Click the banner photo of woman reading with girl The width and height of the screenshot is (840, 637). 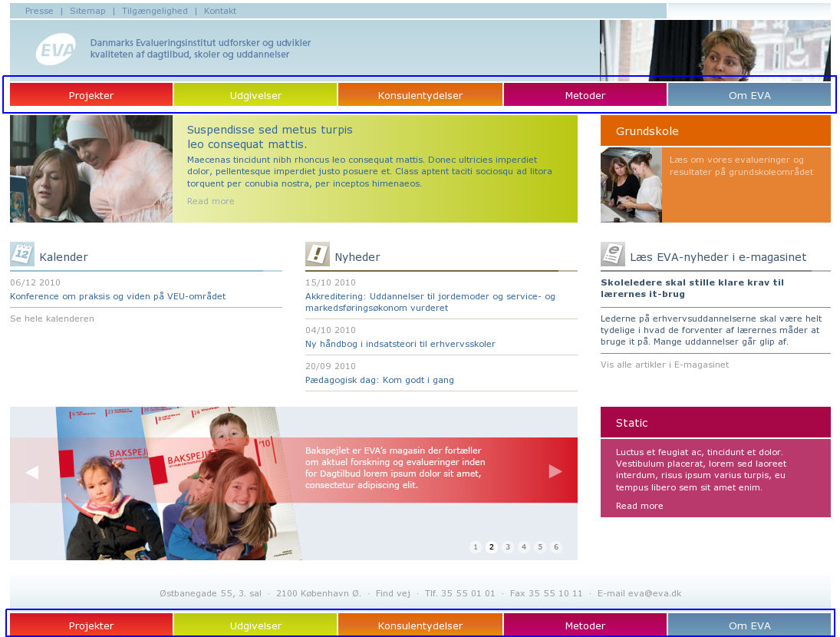click(91, 169)
